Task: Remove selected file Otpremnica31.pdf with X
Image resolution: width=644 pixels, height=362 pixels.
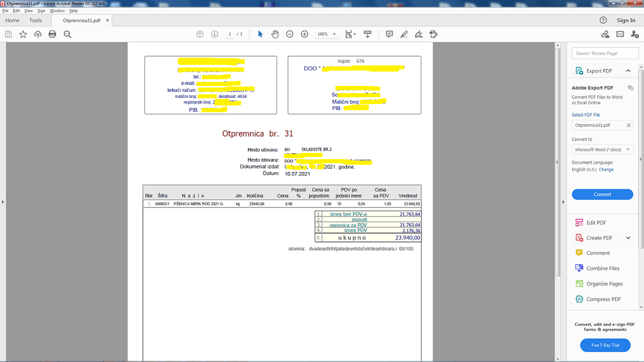Action: click(x=629, y=125)
